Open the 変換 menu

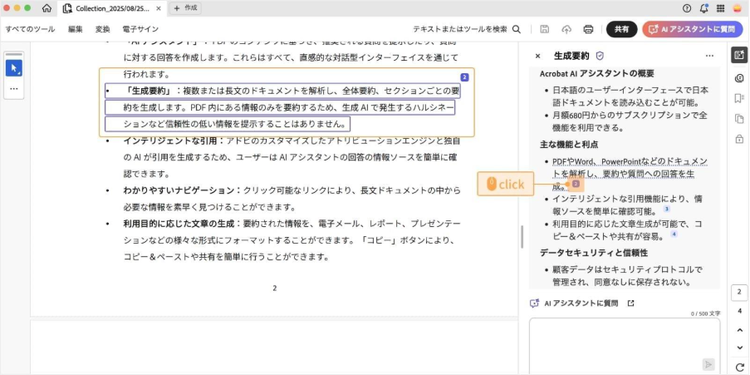[102, 29]
